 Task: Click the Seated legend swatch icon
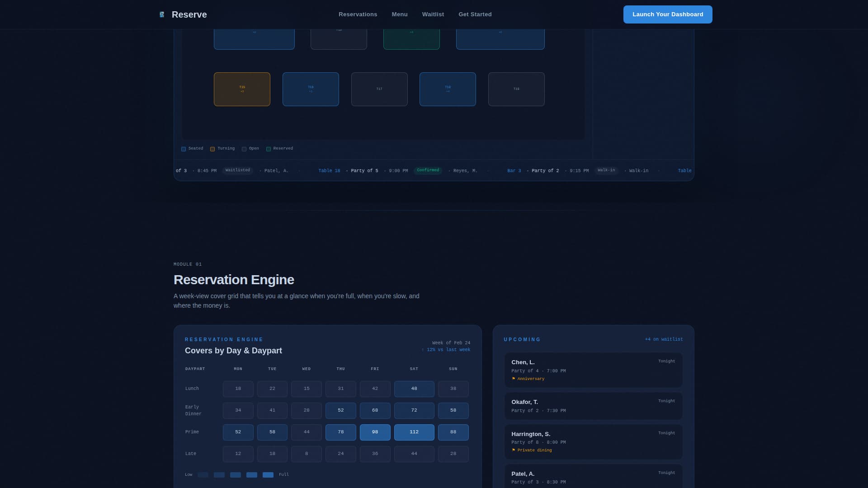tap(184, 149)
